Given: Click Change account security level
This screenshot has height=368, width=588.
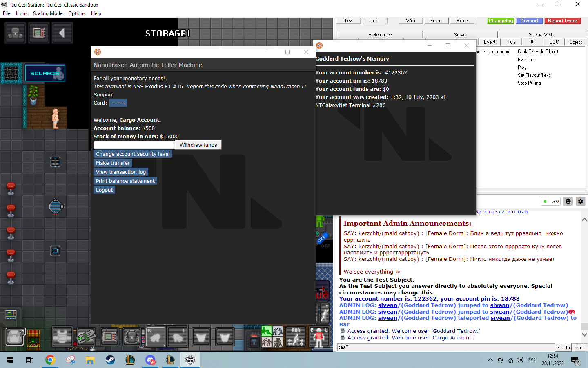Looking at the screenshot, I should [x=133, y=154].
